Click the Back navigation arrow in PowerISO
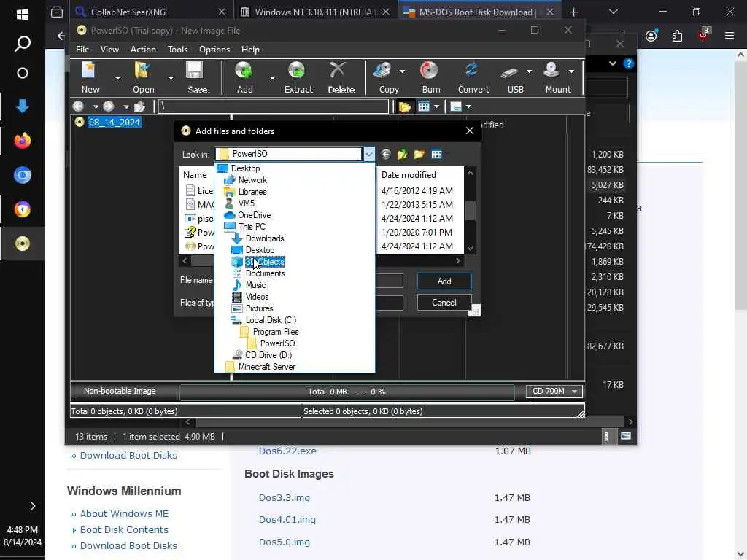 [79, 106]
